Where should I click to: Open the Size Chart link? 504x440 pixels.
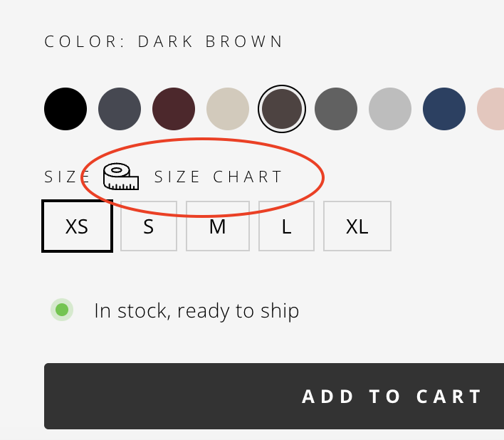[219, 177]
